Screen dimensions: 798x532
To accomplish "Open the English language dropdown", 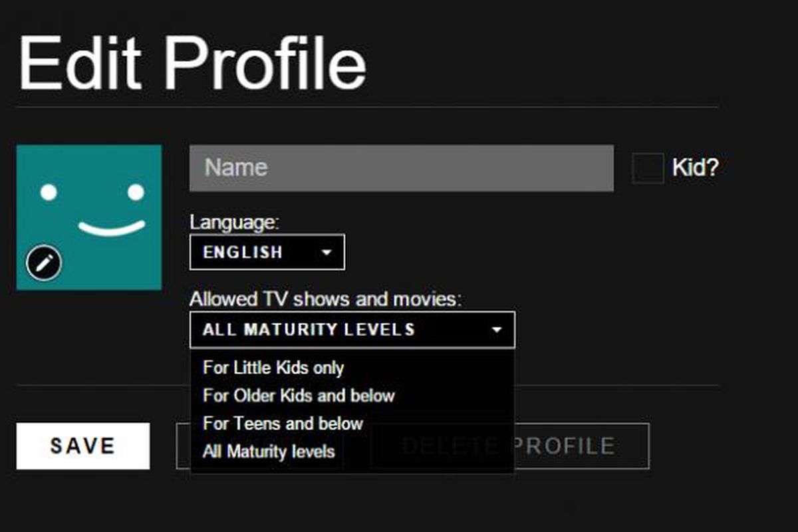I will [x=267, y=253].
